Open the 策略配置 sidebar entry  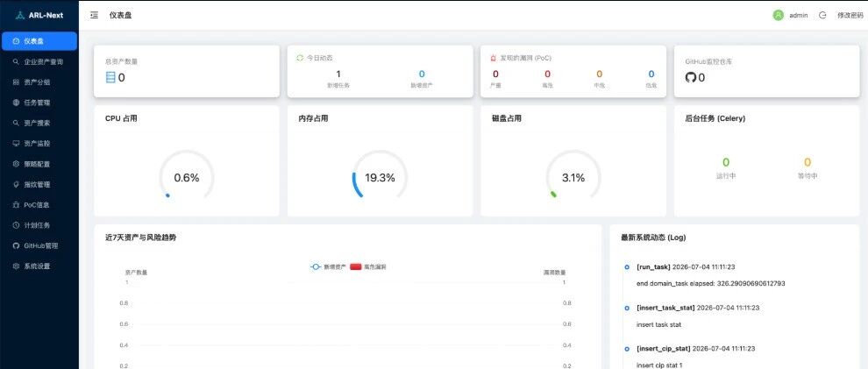click(x=39, y=164)
